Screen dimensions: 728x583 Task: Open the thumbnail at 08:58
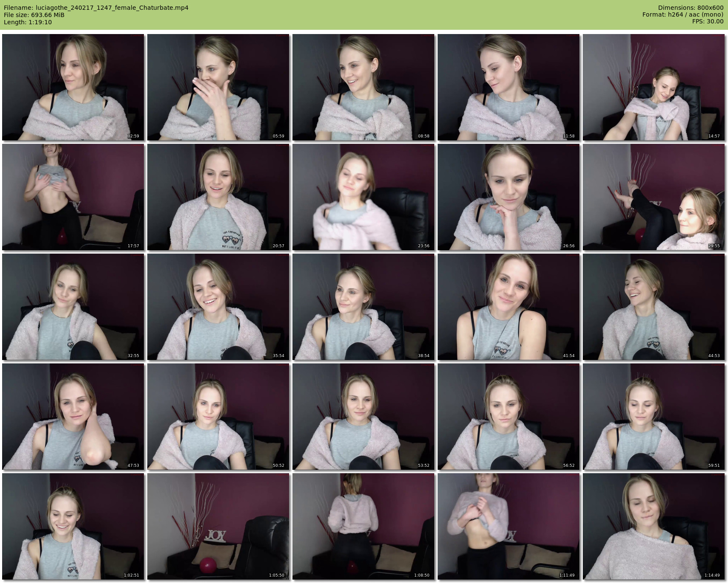[363, 87]
